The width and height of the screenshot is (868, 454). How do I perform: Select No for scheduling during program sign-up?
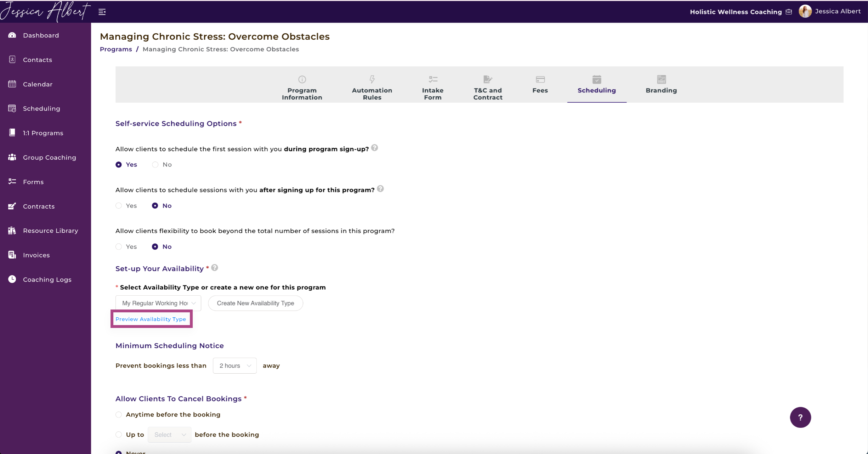[155, 165]
